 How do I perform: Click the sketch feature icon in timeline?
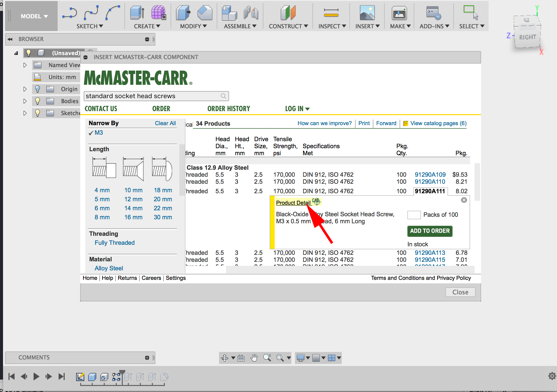click(x=80, y=377)
